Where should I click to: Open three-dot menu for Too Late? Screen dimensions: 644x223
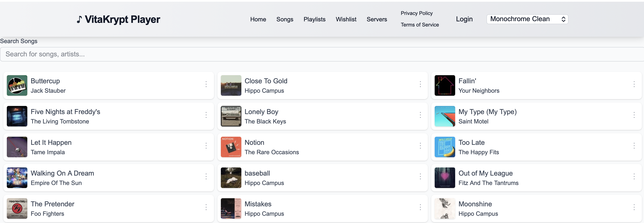point(634,146)
